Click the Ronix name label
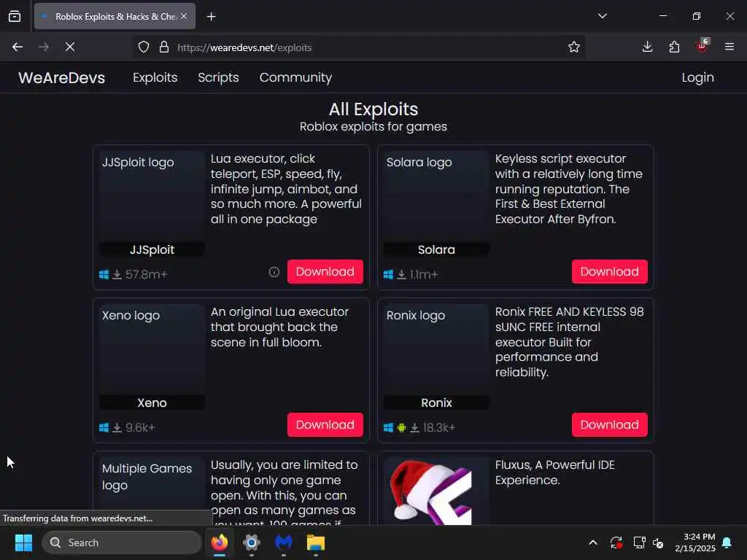 point(436,402)
